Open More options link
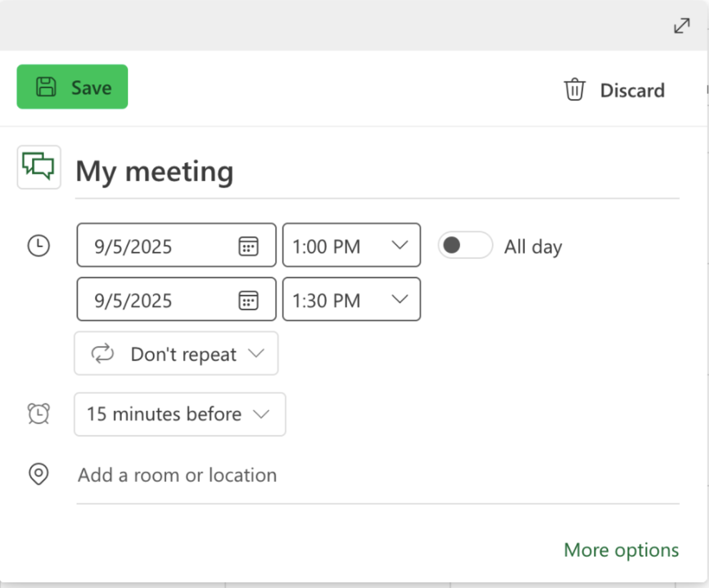The width and height of the screenshot is (709, 588). point(621,550)
